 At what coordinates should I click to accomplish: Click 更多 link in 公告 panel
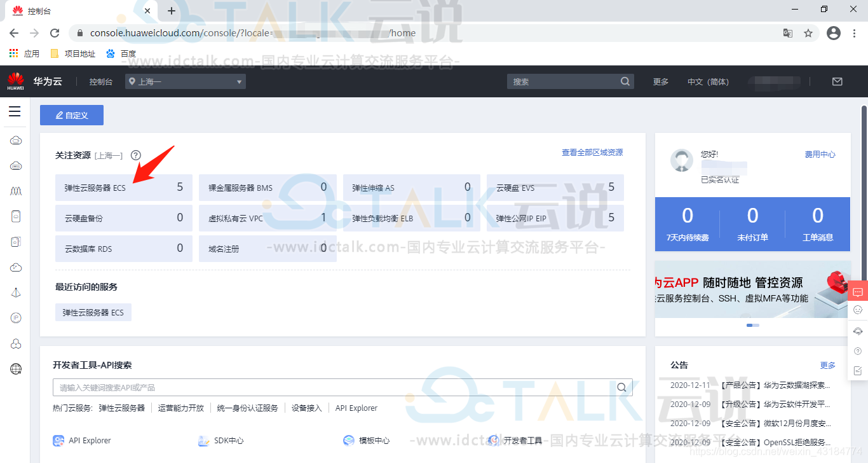(x=828, y=366)
